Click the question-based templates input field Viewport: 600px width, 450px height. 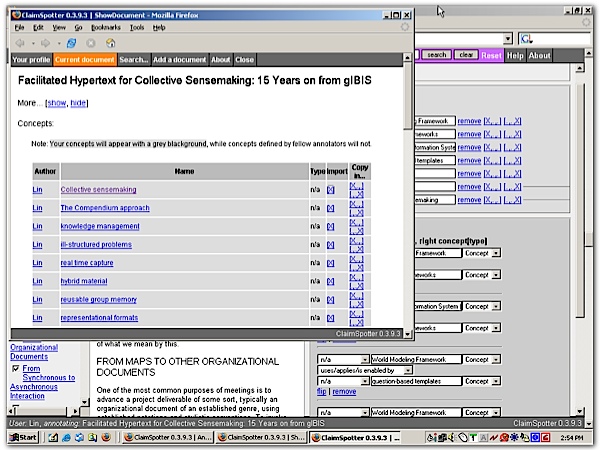(x=416, y=381)
